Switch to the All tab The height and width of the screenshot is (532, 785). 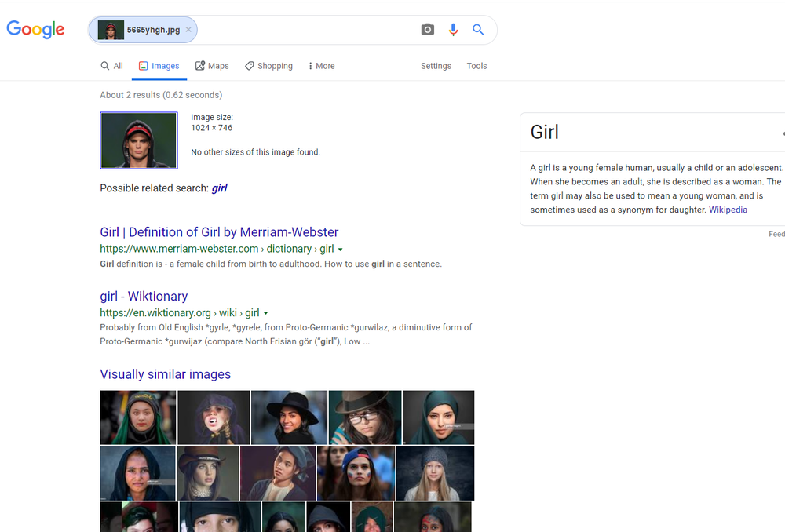tap(111, 66)
